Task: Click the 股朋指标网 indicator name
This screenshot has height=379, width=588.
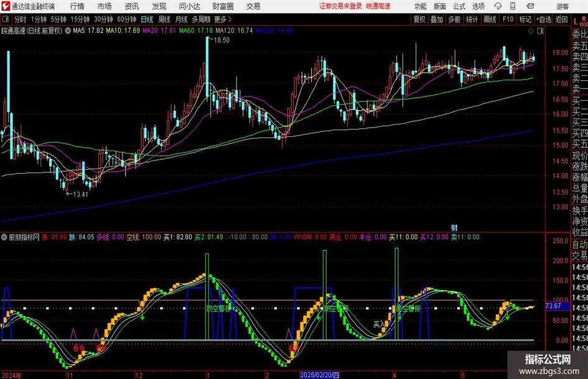Action: pyautogui.click(x=24, y=237)
